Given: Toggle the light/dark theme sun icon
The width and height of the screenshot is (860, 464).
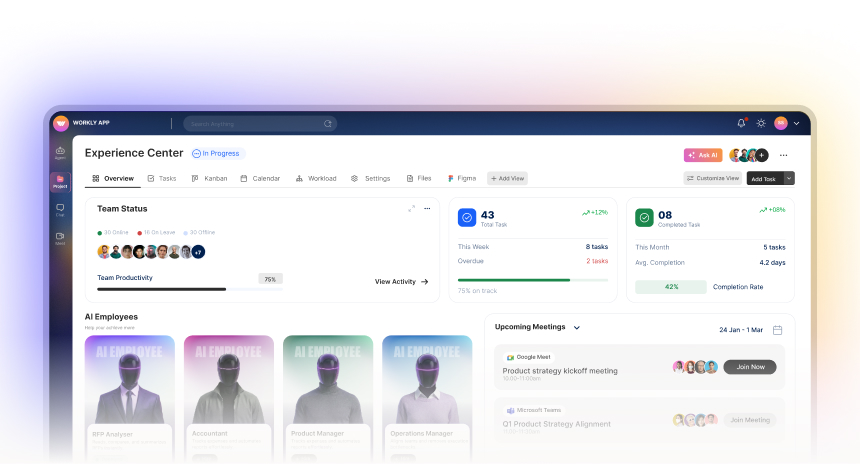Looking at the screenshot, I should [761, 123].
